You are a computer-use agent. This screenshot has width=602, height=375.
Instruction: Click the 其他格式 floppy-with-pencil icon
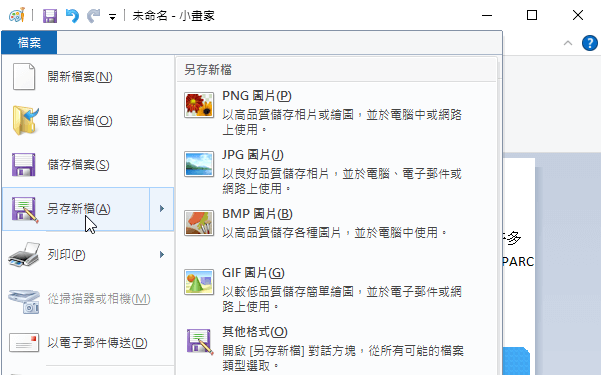[200, 341]
